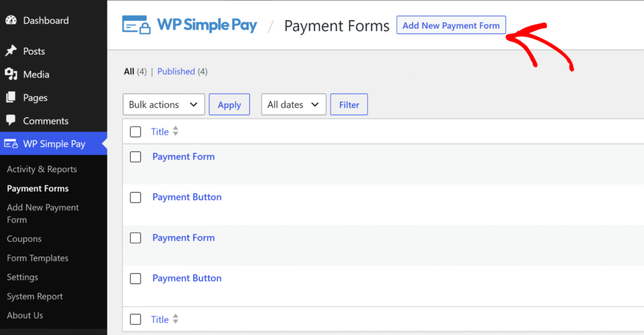Click the Add New Payment Form button
644x335 pixels.
(451, 25)
